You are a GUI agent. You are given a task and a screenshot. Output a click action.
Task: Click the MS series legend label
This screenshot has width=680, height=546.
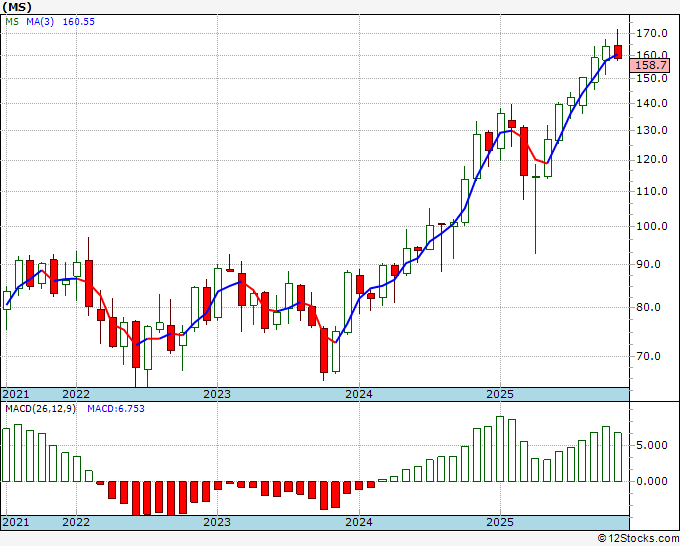(12, 22)
